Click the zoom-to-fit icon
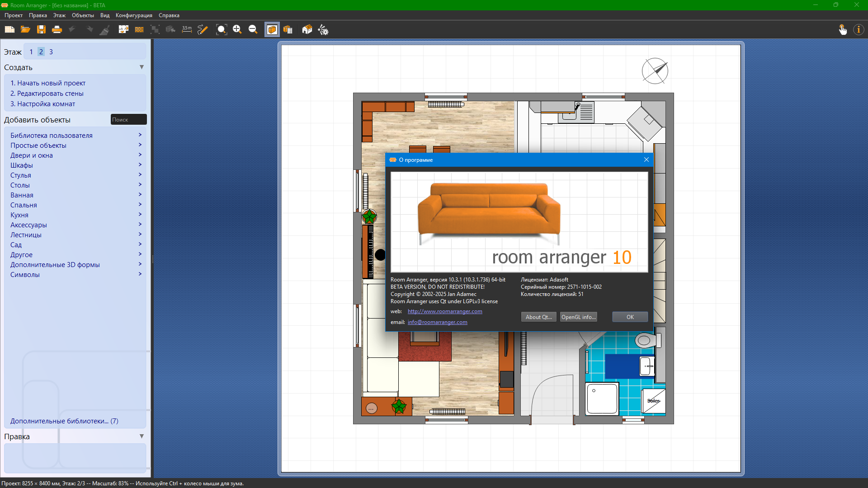The height and width of the screenshot is (488, 868). (221, 30)
